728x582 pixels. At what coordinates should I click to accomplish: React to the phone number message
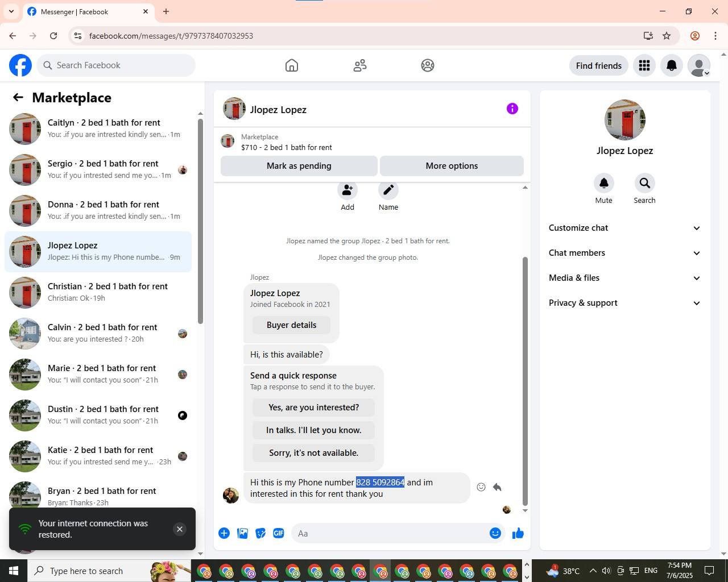click(x=481, y=487)
